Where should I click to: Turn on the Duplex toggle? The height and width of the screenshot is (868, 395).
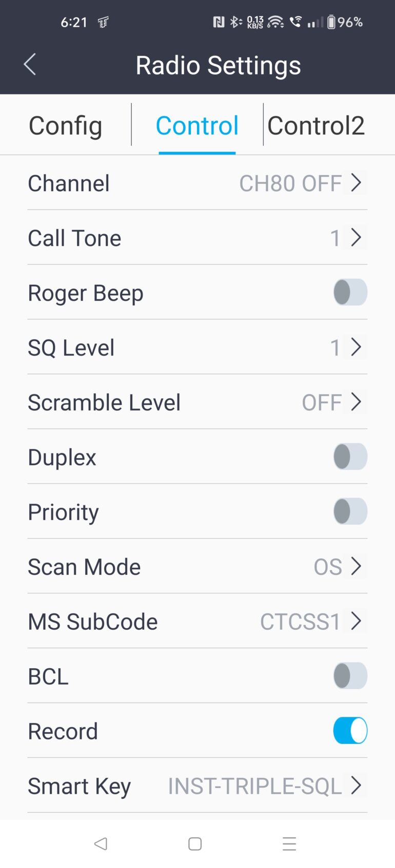(x=350, y=457)
